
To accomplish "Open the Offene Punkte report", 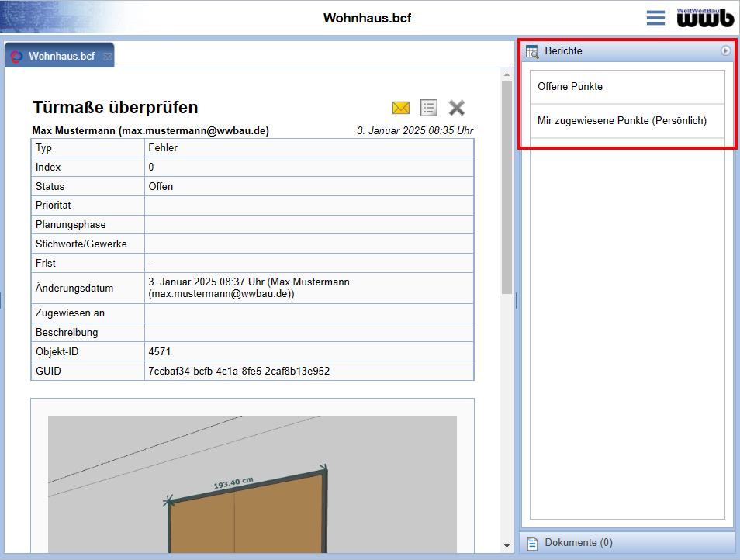I will [x=627, y=87].
